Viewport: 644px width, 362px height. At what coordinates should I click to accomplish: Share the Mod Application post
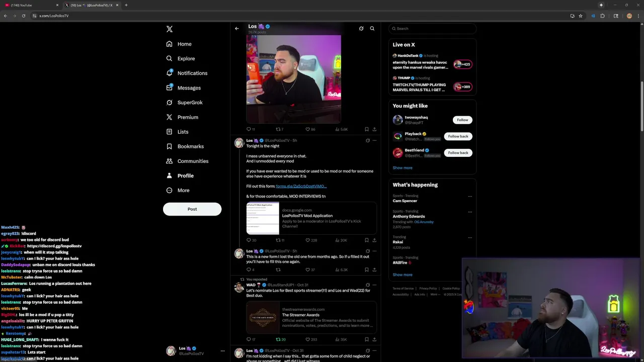(374, 240)
